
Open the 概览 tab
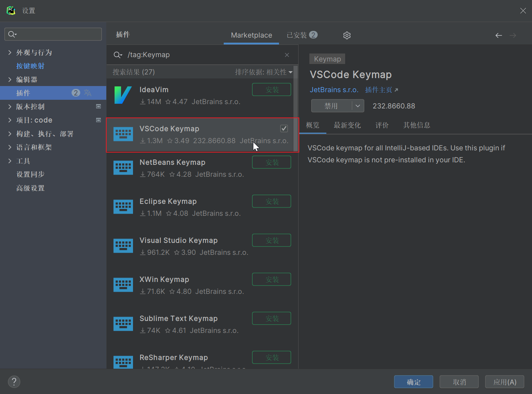click(x=313, y=125)
